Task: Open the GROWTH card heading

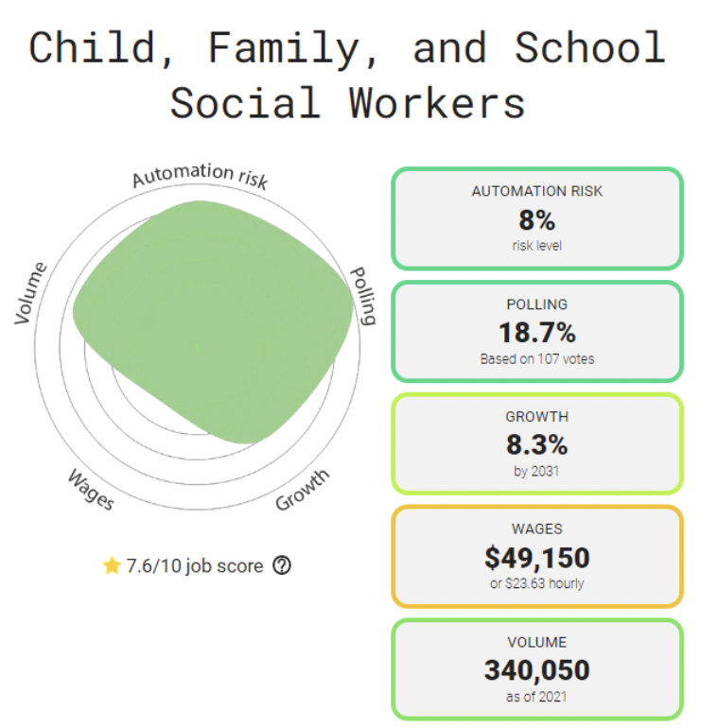Action: click(536, 417)
